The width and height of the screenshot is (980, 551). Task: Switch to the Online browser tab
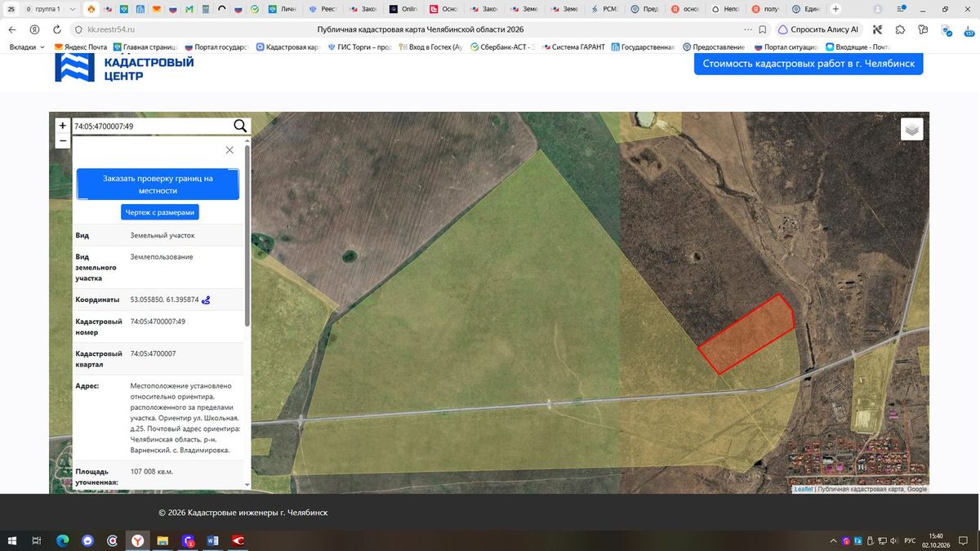coord(404,9)
